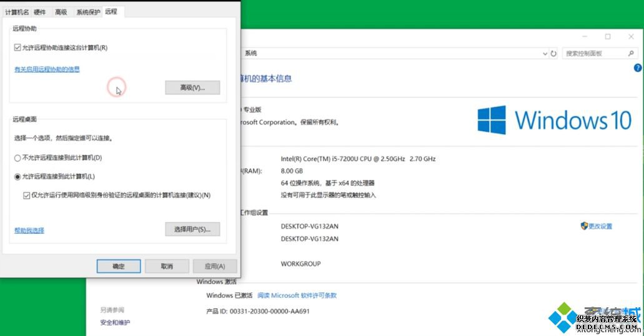644x336 pixels.
Task: Click the Windows 10 logo
Action: 554,120
